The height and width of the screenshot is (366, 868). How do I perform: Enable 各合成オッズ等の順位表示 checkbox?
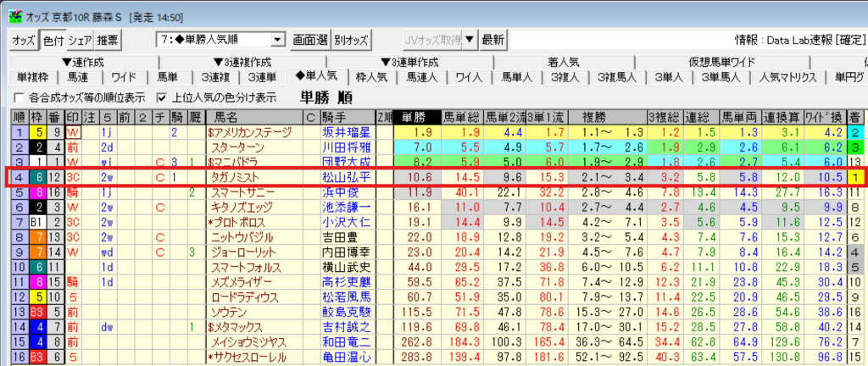[x=19, y=97]
